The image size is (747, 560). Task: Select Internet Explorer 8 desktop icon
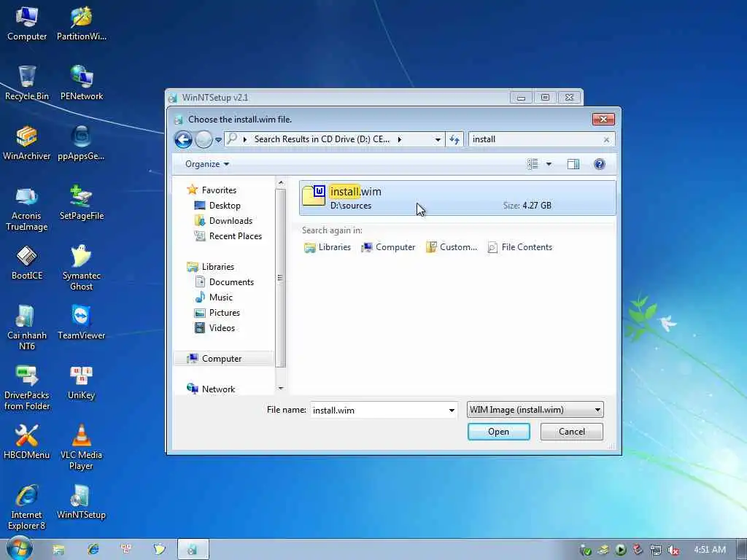tap(27, 507)
